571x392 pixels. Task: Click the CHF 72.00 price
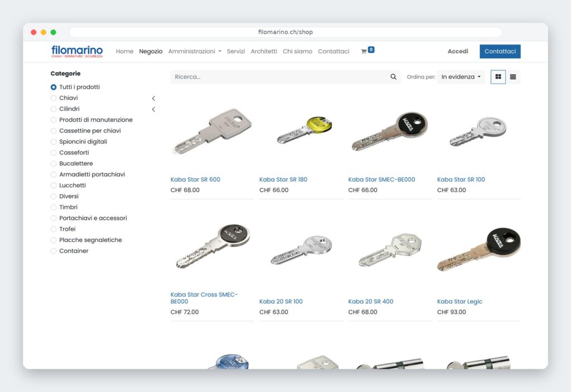(185, 312)
